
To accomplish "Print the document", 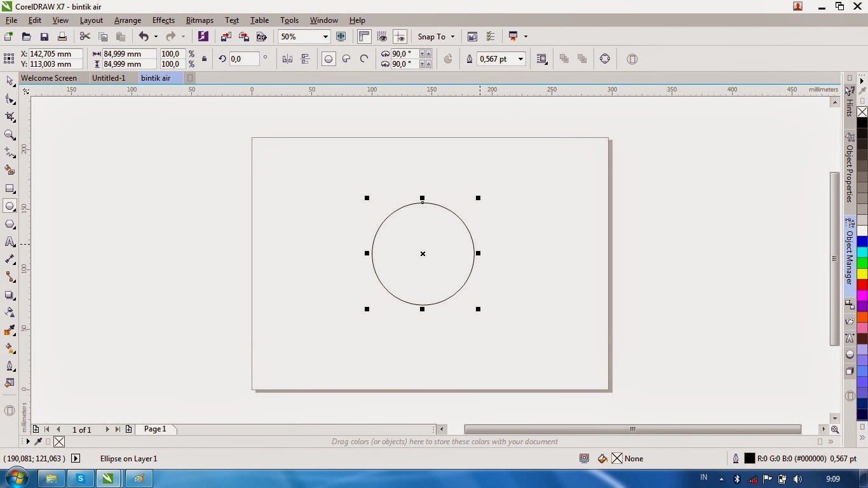I will click(62, 37).
